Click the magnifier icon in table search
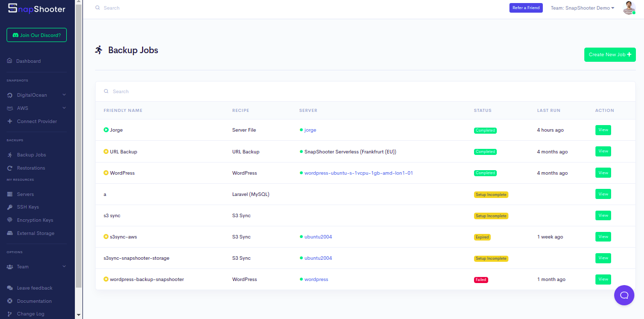The width and height of the screenshot is (644, 319). [x=106, y=92]
